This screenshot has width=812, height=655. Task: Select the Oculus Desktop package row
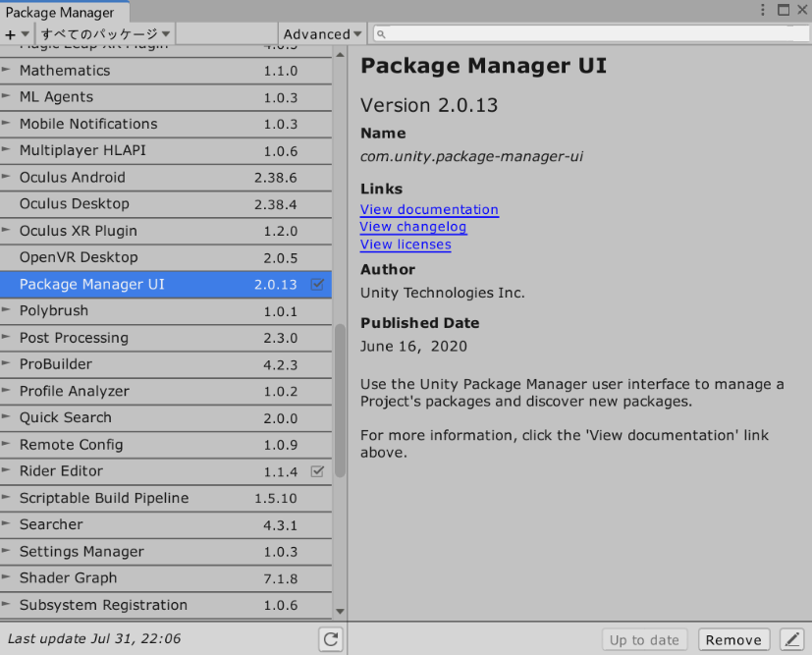point(166,204)
